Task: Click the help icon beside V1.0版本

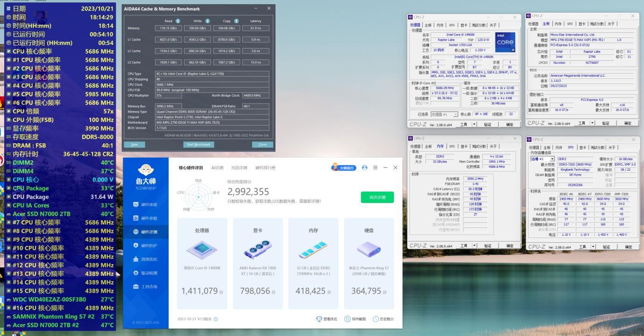Action: click(x=216, y=319)
